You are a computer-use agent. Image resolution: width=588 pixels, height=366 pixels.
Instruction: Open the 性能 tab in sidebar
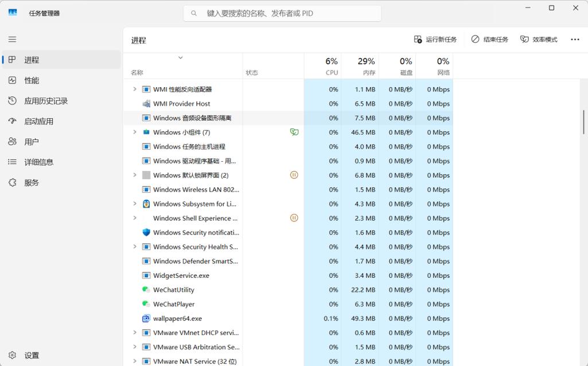[x=61, y=80]
